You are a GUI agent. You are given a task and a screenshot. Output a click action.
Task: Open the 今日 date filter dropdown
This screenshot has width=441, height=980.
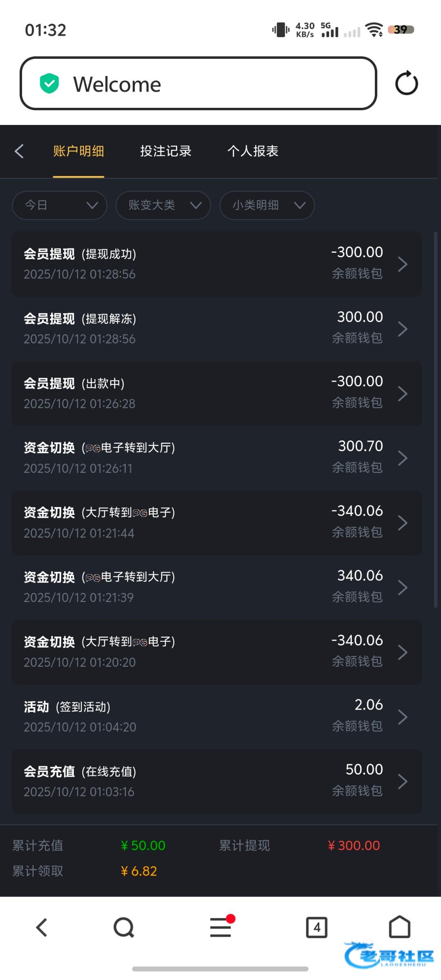(x=60, y=205)
